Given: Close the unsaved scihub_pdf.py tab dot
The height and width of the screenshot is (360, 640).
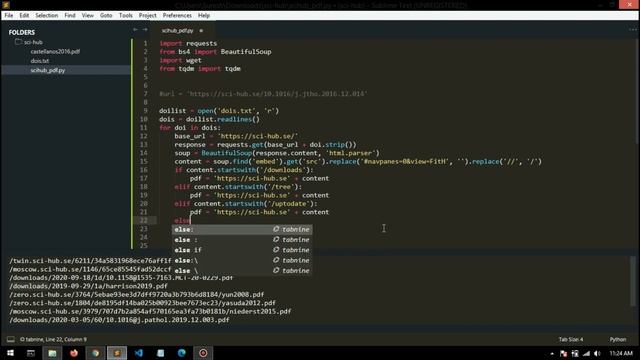Looking at the screenshot, I should tap(201, 31).
